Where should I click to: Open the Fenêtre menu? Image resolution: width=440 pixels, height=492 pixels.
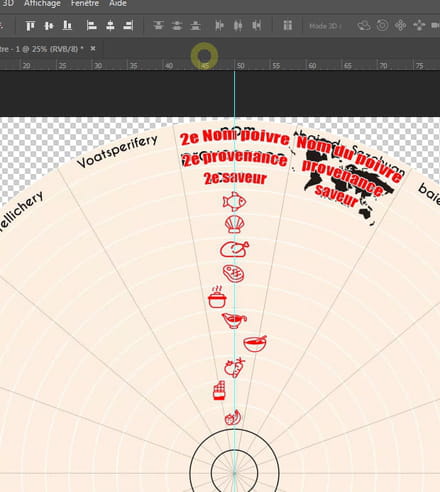tap(85, 4)
